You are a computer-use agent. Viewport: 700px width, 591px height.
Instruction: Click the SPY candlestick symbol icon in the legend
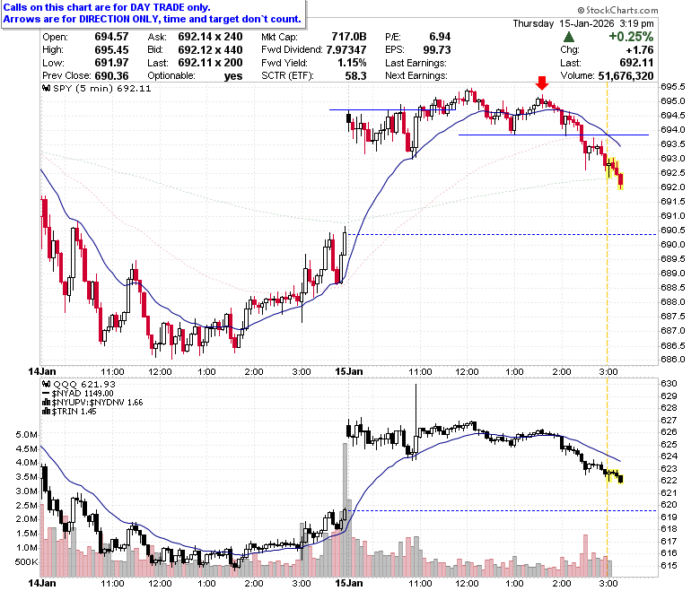click(x=46, y=88)
